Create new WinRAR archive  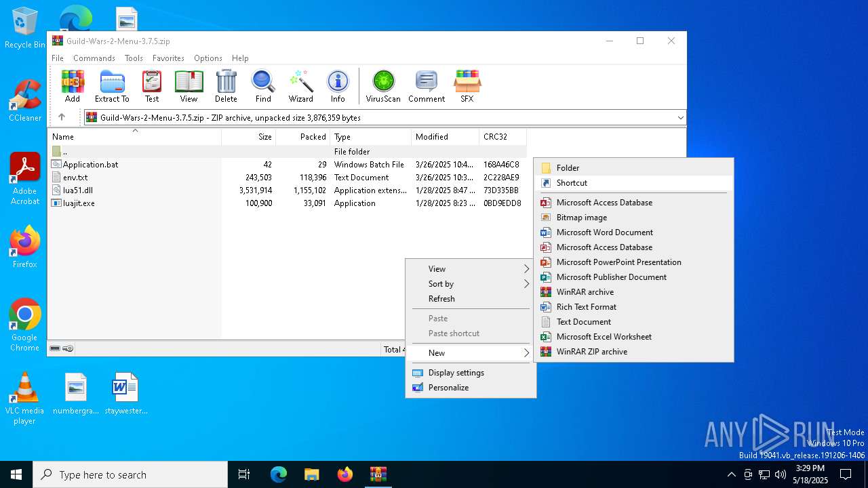pos(633,292)
